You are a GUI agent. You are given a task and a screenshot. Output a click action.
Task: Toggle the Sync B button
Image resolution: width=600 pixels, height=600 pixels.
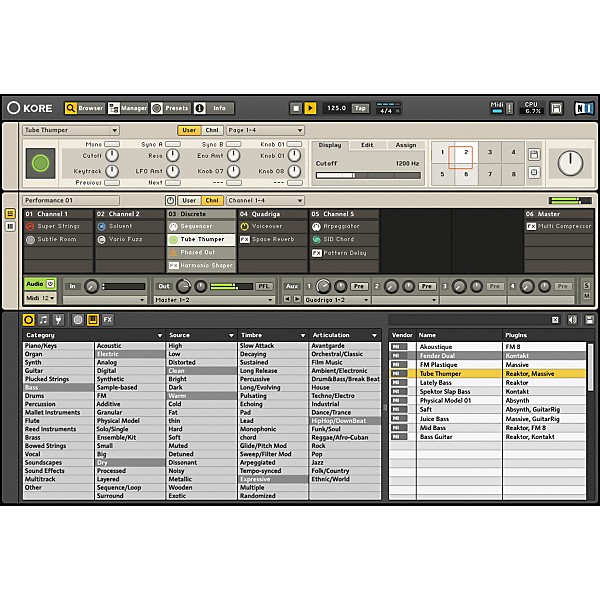point(233,144)
